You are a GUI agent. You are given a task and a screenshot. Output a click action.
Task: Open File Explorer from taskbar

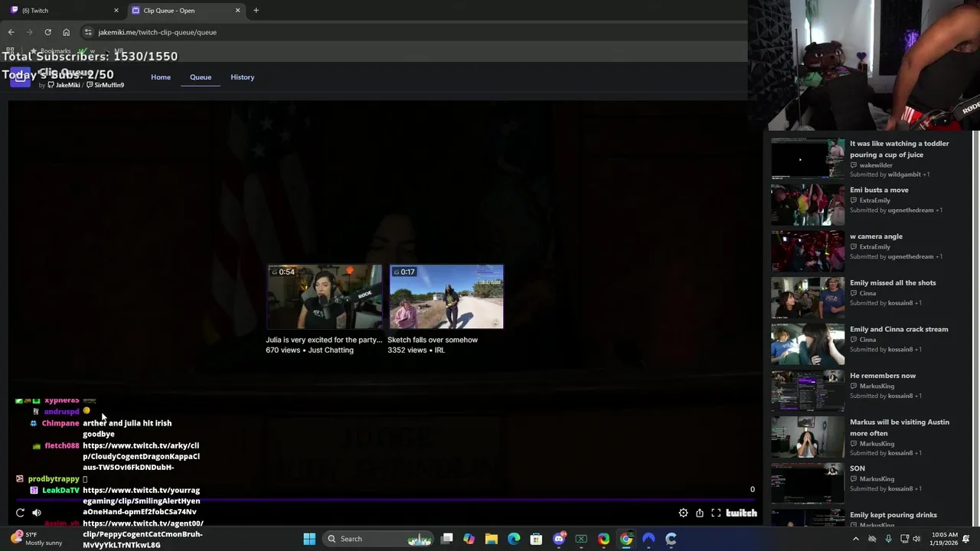click(x=492, y=539)
